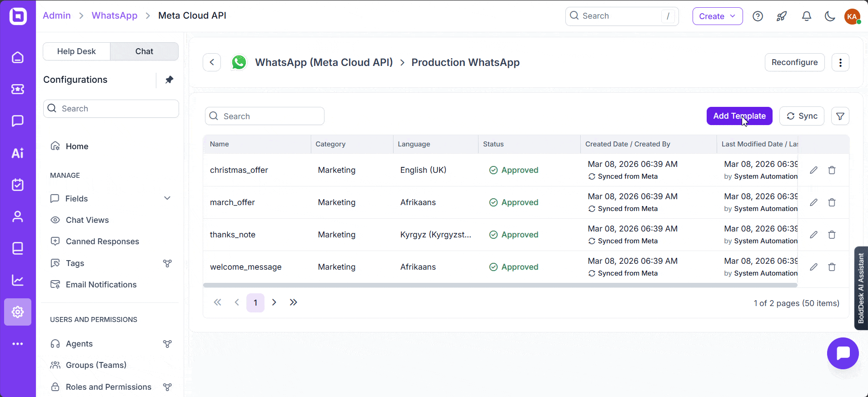Open the template filter funnel
868x397 pixels.
(x=840, y=116)
